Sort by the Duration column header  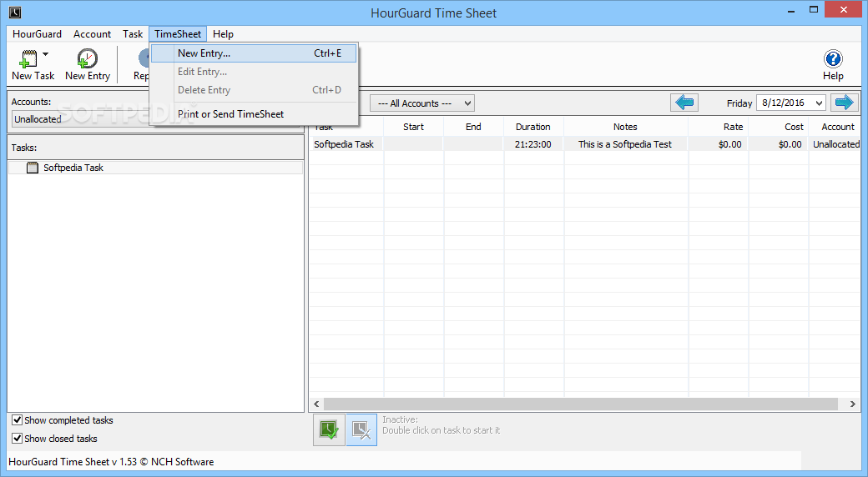click(x=533, y=127)
